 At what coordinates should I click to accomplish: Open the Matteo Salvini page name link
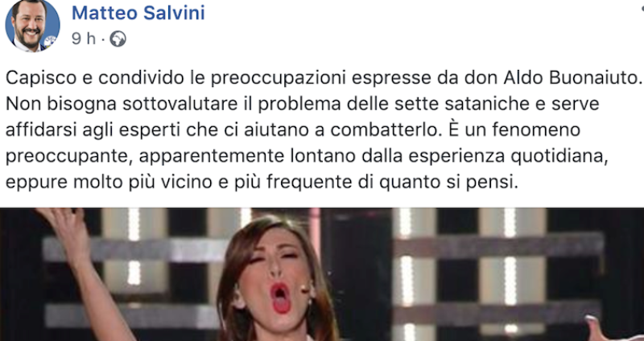pos(138,13)
